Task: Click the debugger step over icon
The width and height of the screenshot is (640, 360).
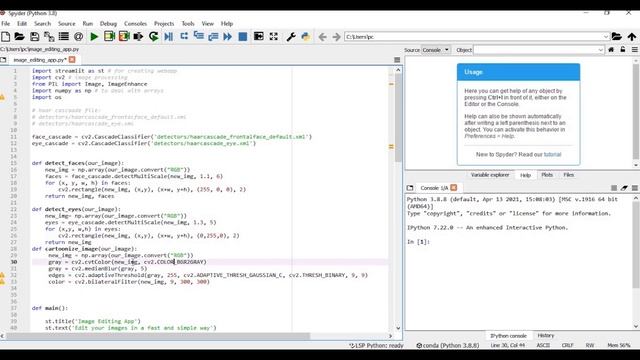Action: (x=184, y=36)
